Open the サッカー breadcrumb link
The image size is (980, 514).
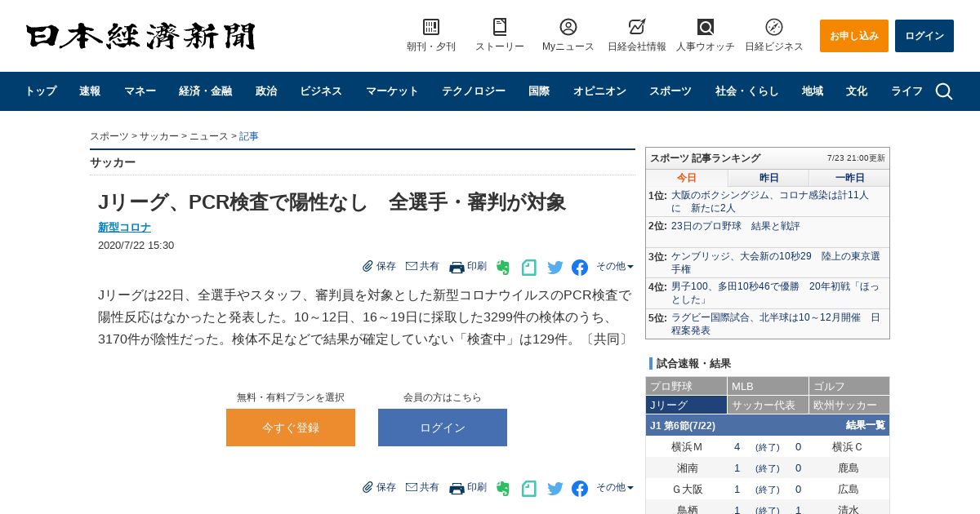click(x=159, y=136)
